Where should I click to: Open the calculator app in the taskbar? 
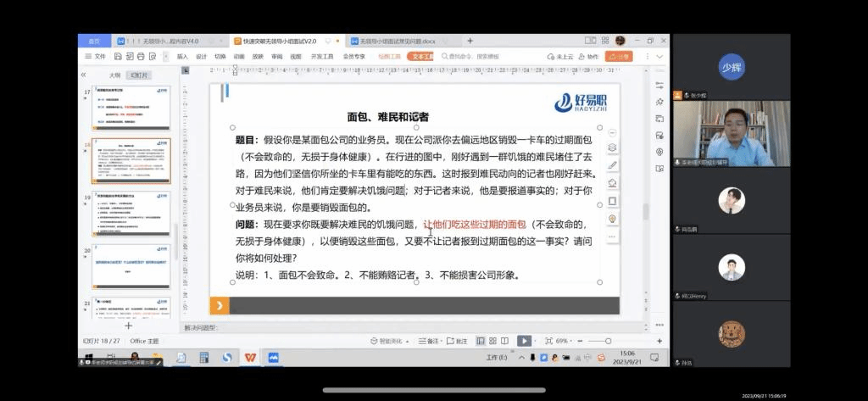click(203, 358)
